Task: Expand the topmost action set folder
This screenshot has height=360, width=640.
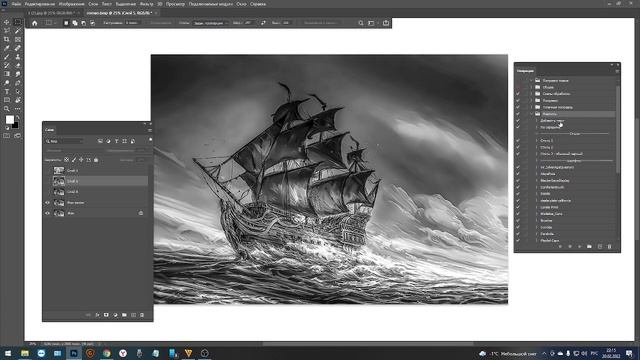Action: pos(531,80)
